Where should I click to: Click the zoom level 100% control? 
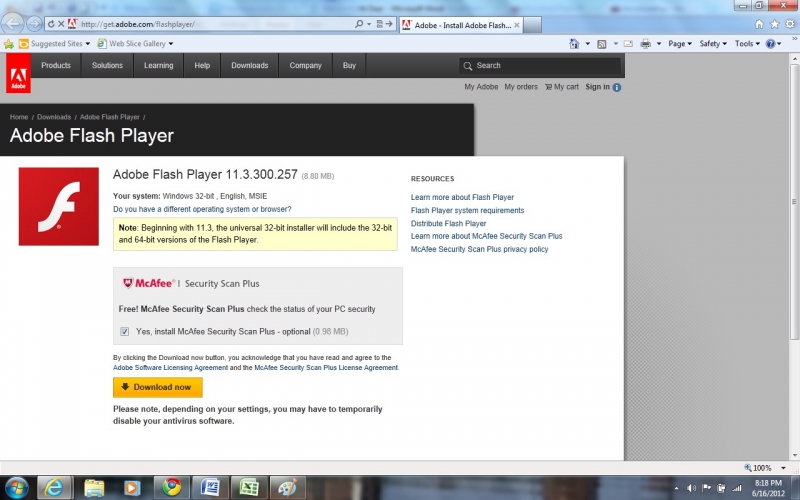762,468
